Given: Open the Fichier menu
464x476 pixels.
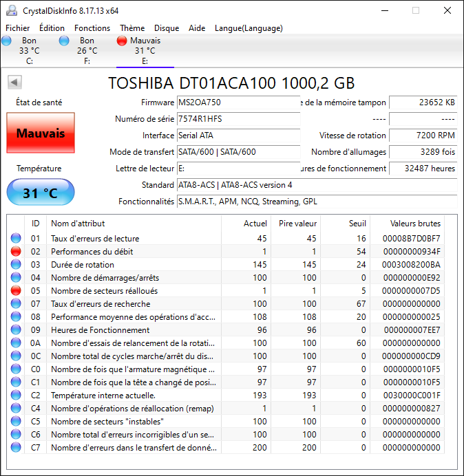Looking at the screenshot, I should point(18,28).
